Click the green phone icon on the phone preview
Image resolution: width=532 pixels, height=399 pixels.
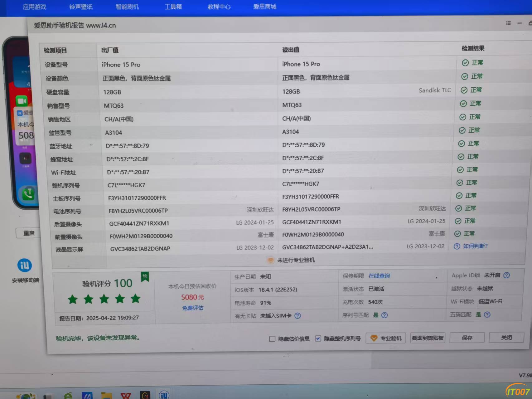[x=28, y=194]
